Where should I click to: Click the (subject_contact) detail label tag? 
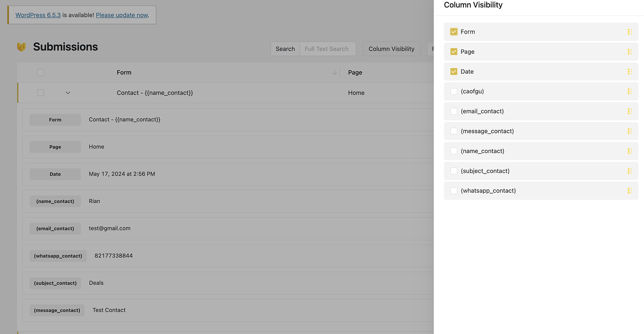55,283
